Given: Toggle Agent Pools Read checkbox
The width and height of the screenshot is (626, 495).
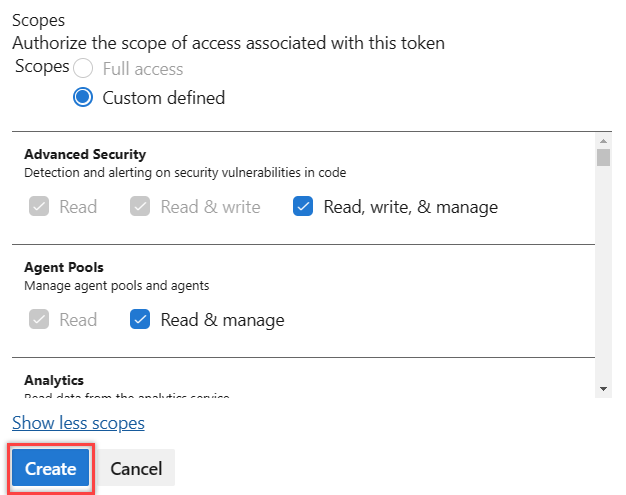Looking at the screenshot, I should [38, 320].
